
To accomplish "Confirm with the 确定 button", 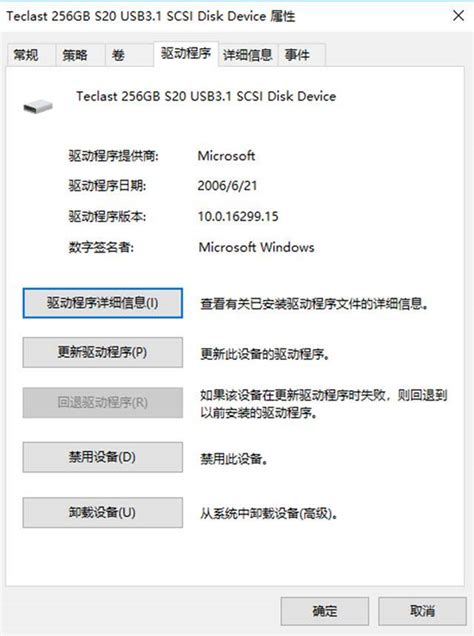I will (x=324, y=611).
